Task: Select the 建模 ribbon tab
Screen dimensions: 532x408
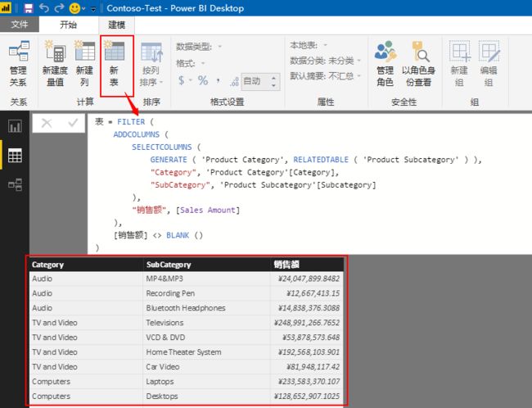Action: coord(117,25)
